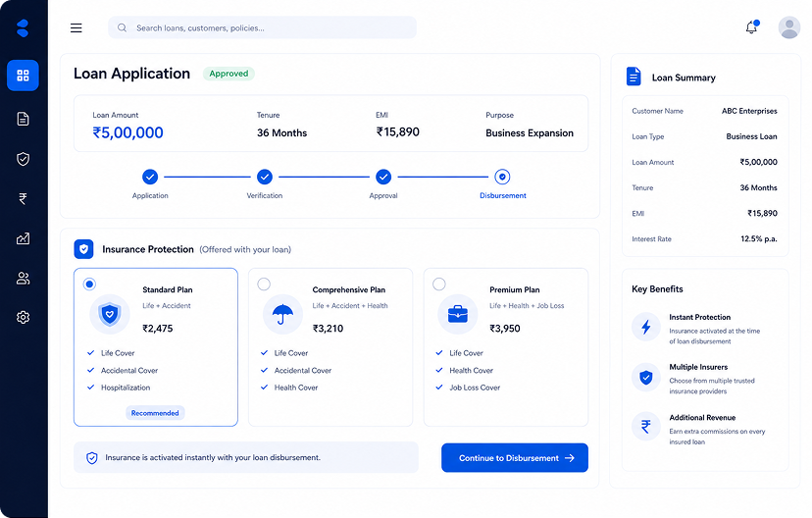Open the shield insurance icon in sidebar
This screenshot has height=518, width=812.
coord(23,159)
